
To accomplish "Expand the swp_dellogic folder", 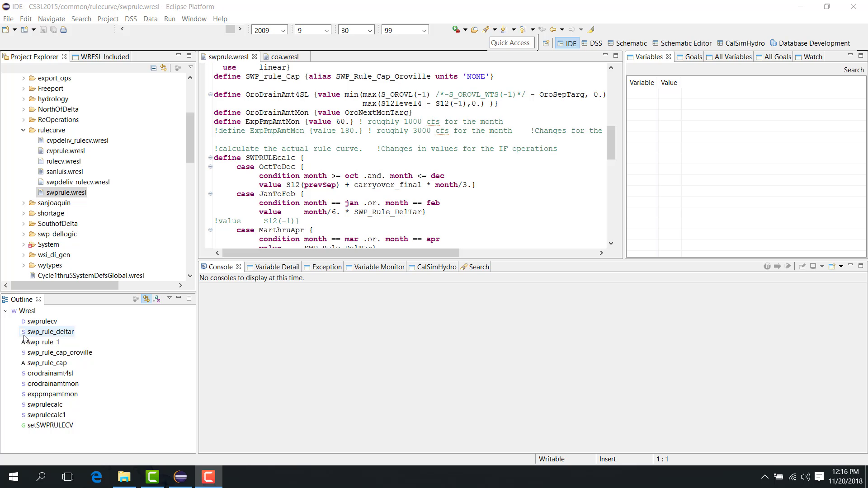I will (24, 234).
